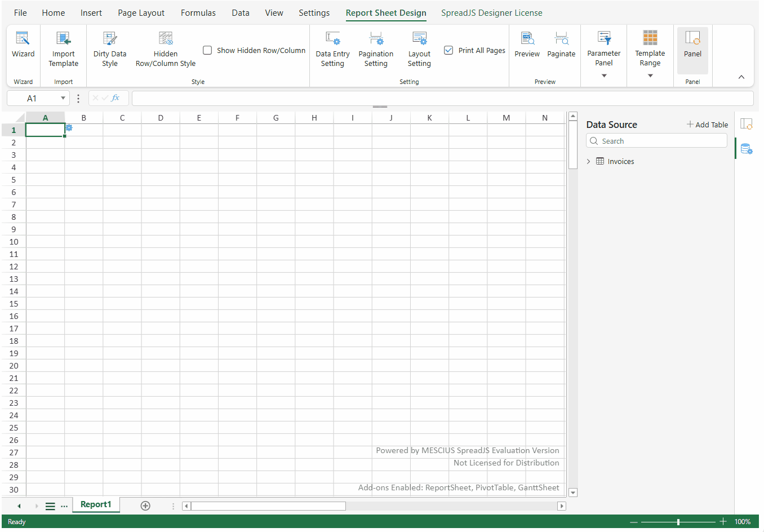Enable Show Hidden Row/Column checkbox
This screenshot has width=764, height=532.
pyautogui.click(x=207, y=50)
